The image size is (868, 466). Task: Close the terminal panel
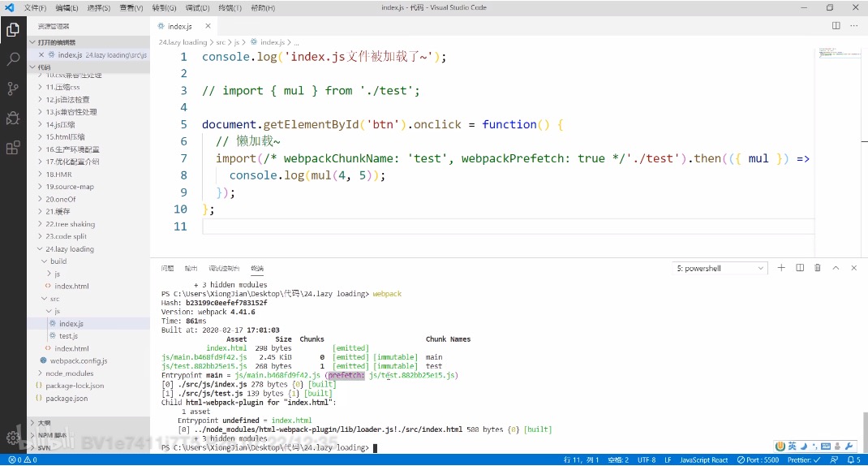[853, 268]
